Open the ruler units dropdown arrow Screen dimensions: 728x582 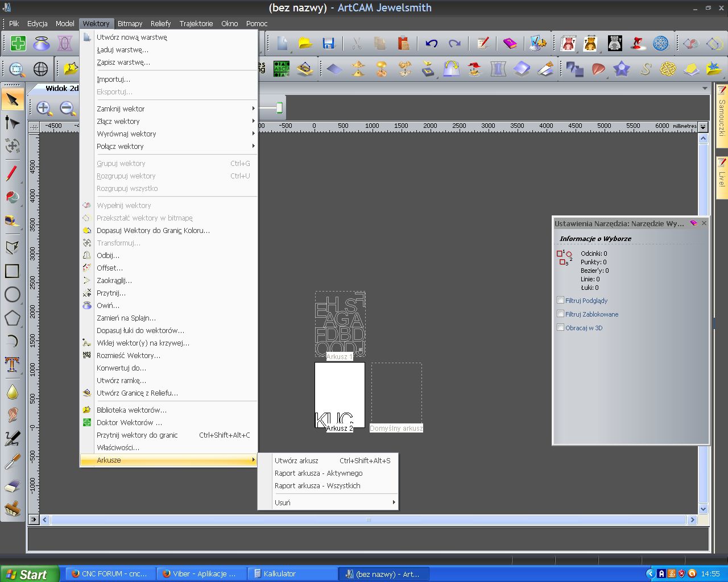pyautogui.click(x=703, y=127)
